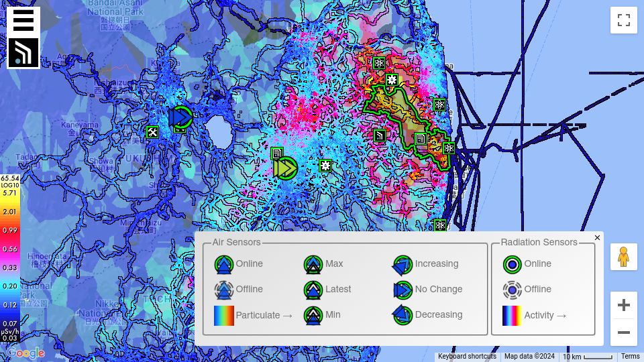Click the "Air Sensors" group heading
The height and width of the screenshot is (362, 644).
[236, 242]
